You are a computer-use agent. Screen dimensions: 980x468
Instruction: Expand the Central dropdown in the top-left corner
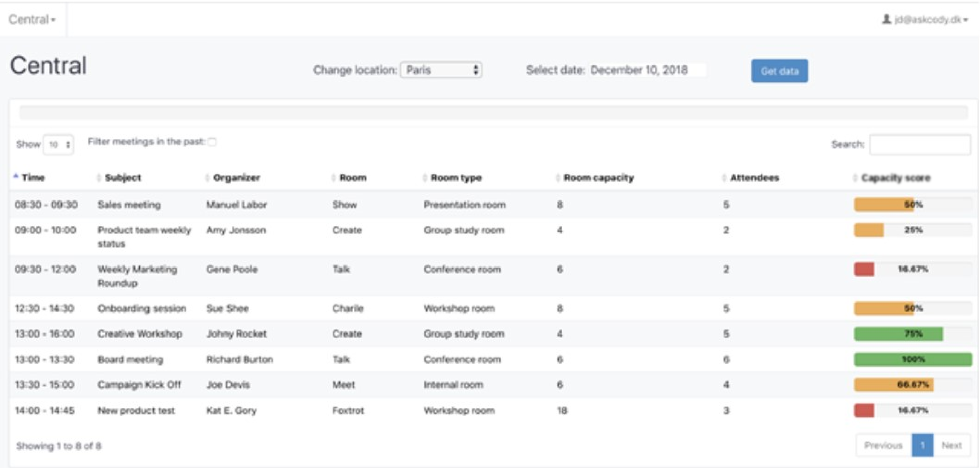click(32, 19)
